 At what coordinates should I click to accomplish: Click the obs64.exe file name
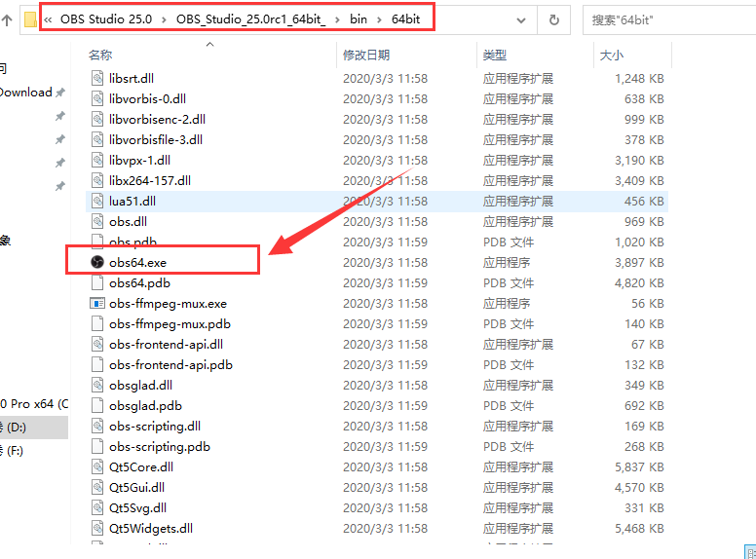(x=137, y=263)
